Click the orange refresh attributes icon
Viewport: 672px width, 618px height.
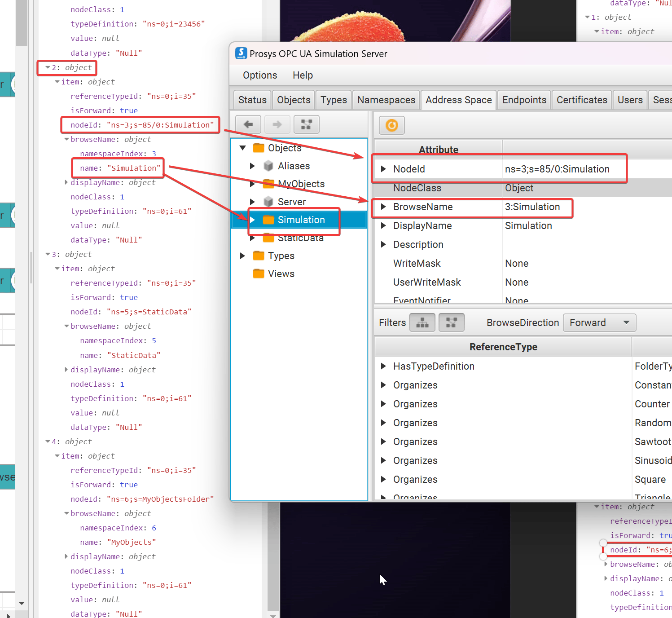[391, 125]
